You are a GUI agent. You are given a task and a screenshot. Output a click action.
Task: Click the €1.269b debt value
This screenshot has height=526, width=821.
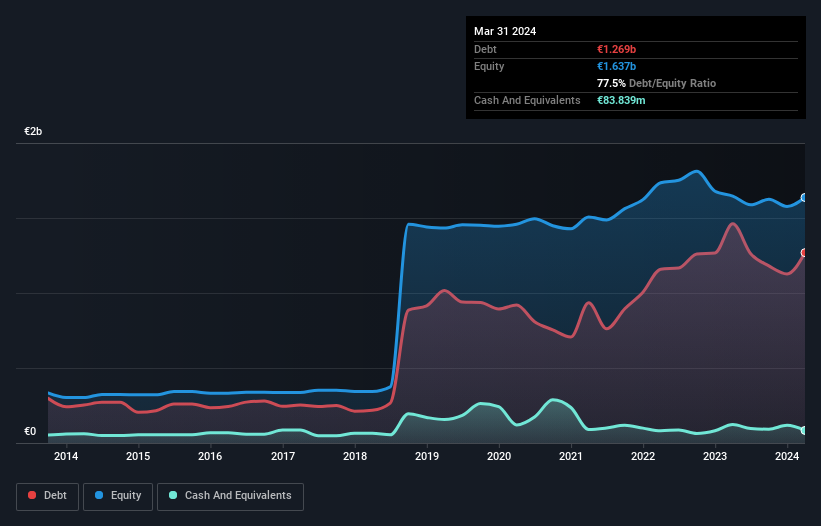(616, 49)
